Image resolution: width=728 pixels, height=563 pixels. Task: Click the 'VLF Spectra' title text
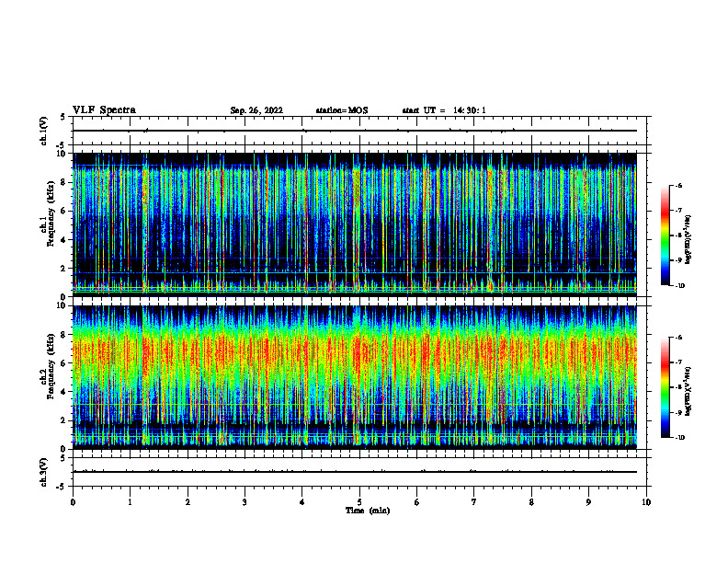point(104,110)
